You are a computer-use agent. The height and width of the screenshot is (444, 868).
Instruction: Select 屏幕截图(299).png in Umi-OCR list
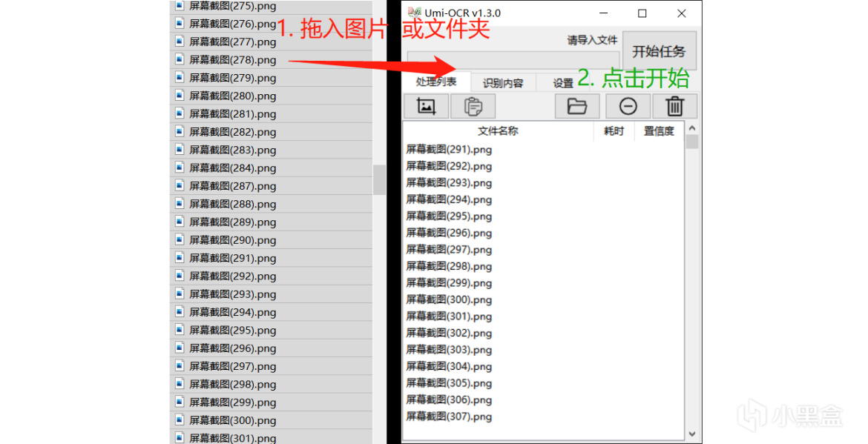pos(449,282)
